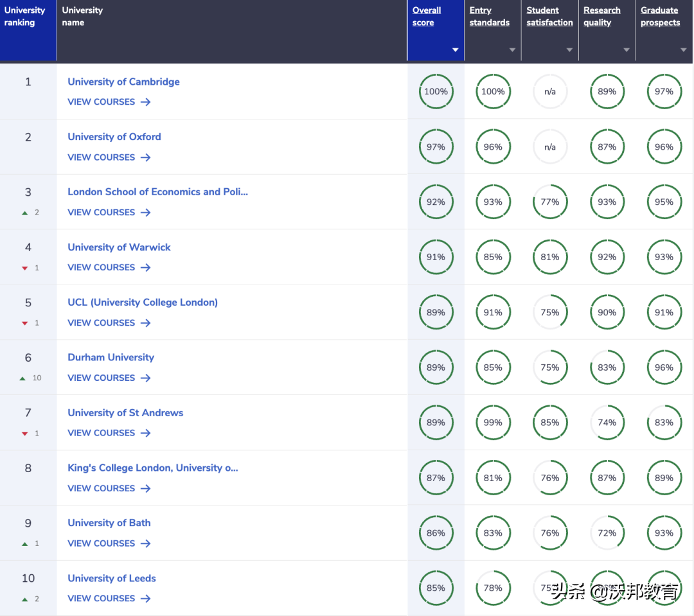Open UCL (University College London) link
This screenshot has width=694, height=616.
pos(143,303)
